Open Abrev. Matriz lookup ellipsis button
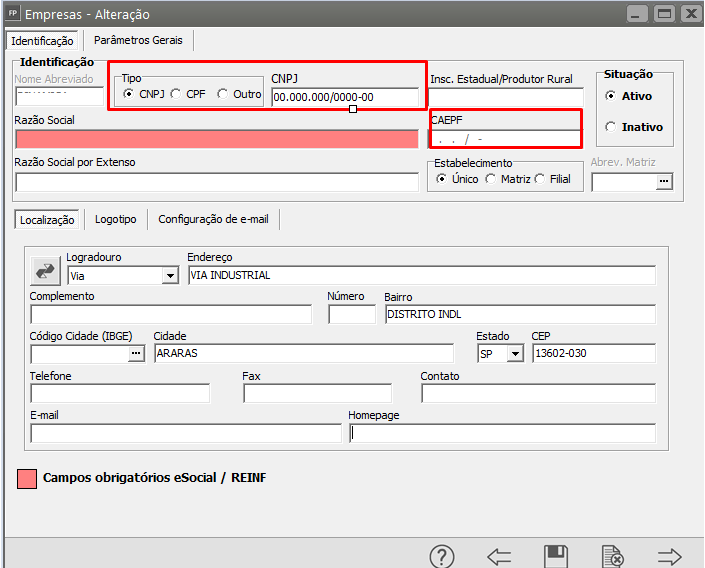This screenshot has height=568, width=705. [x=663, y=182]
